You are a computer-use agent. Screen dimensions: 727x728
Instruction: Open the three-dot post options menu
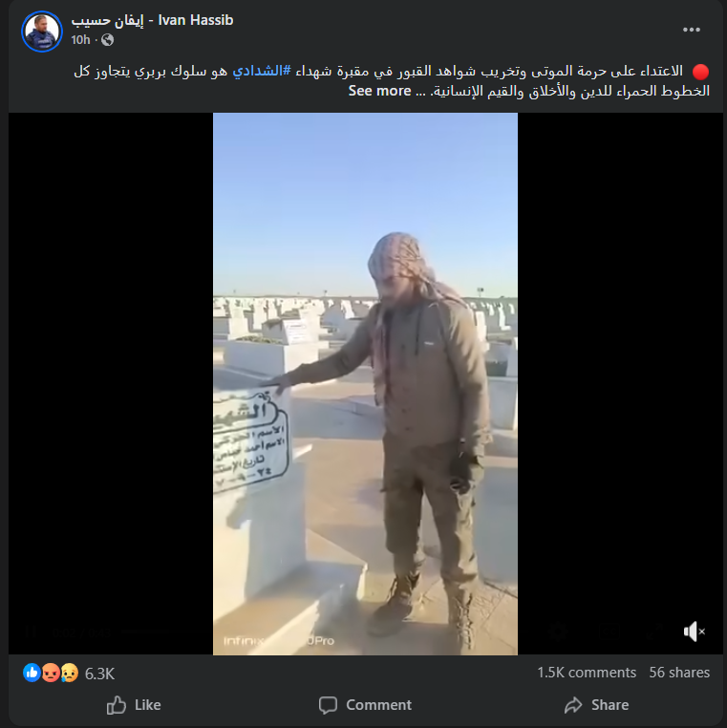tap(692, 30)
